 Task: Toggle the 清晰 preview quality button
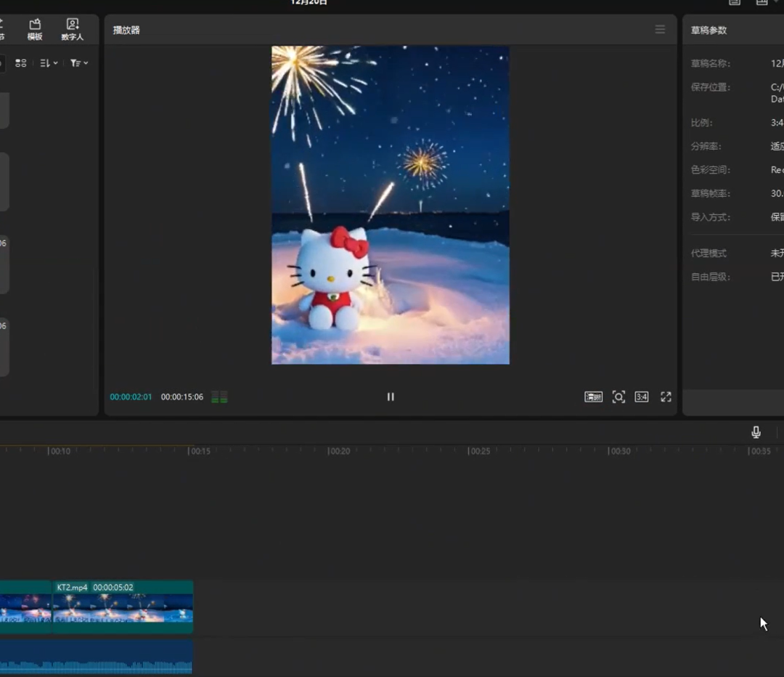pos(593,397)
